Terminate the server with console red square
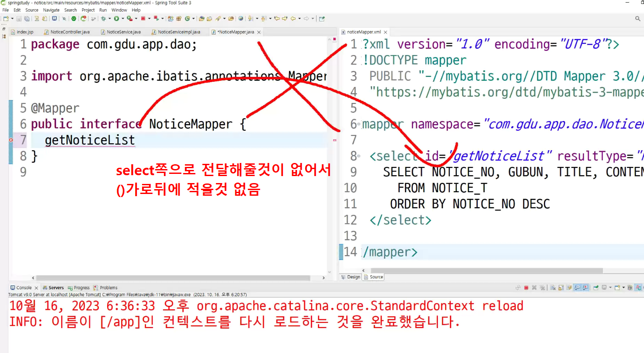 click(526, 287)
